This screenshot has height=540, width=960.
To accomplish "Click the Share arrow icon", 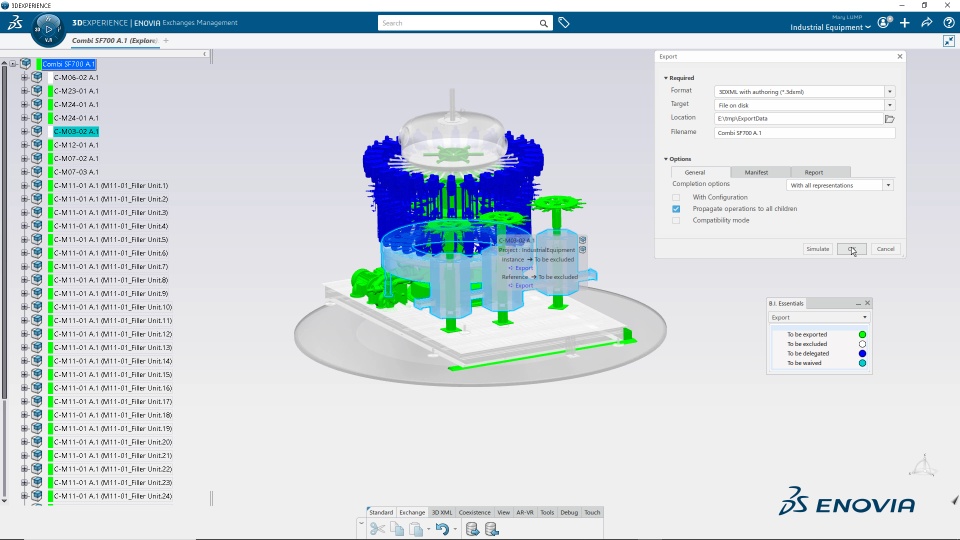I will coord(927,23).
